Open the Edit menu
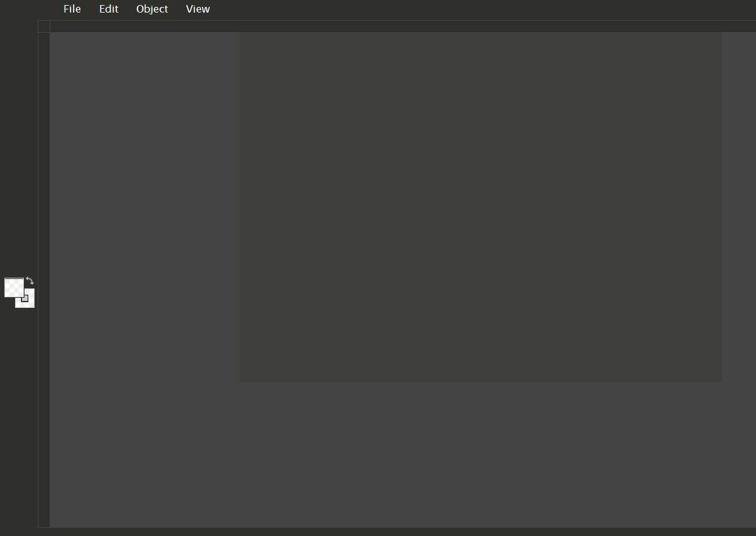Image resolution: width=756 pixels, height=536 pixels. [x=109, y=9]
